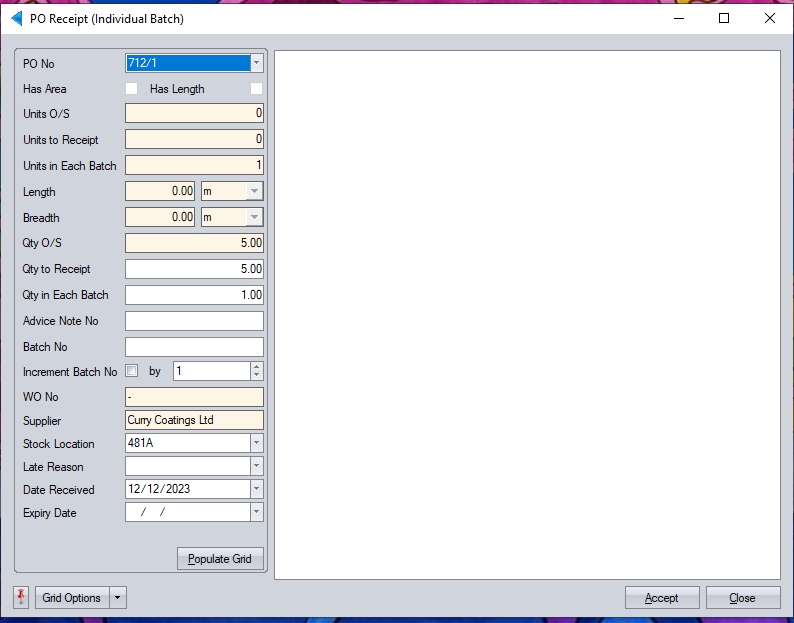This screenshot has height=623, width=794.
Task: Toggle the Increment Batch No checkbox
Action: tap(132, 371)
